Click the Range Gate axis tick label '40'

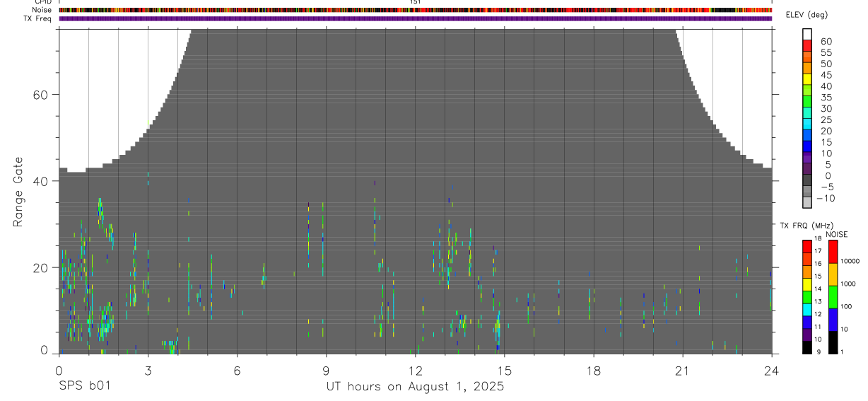[40, 181]
